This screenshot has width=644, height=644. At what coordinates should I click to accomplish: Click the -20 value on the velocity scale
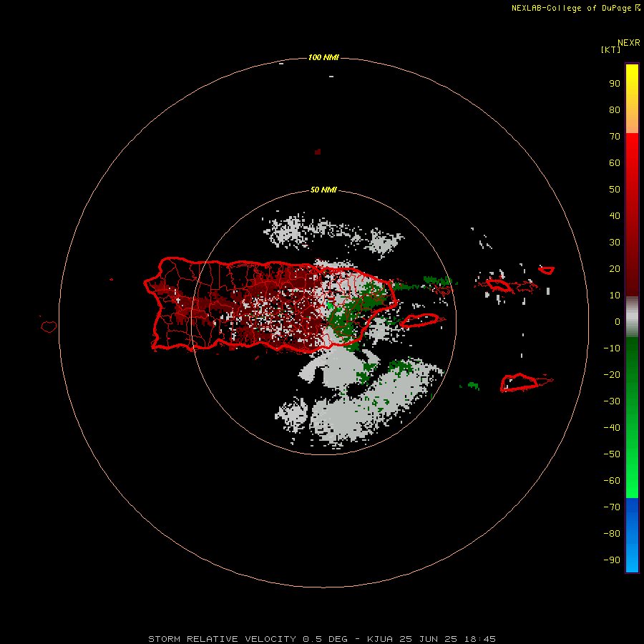coord(612,374)
